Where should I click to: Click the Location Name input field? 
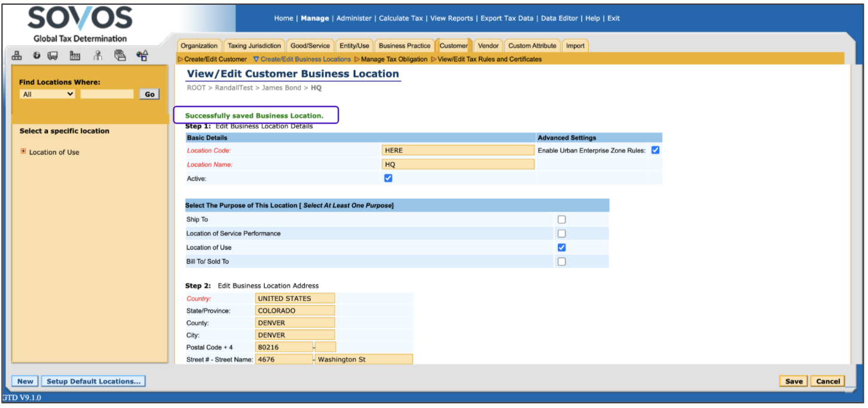tap(457, 165)
